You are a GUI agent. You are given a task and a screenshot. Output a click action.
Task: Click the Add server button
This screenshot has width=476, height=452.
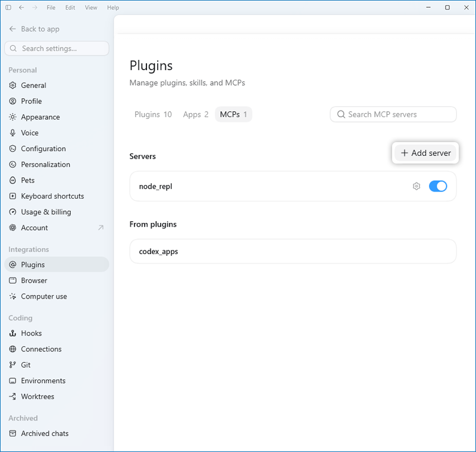[425, 153]
